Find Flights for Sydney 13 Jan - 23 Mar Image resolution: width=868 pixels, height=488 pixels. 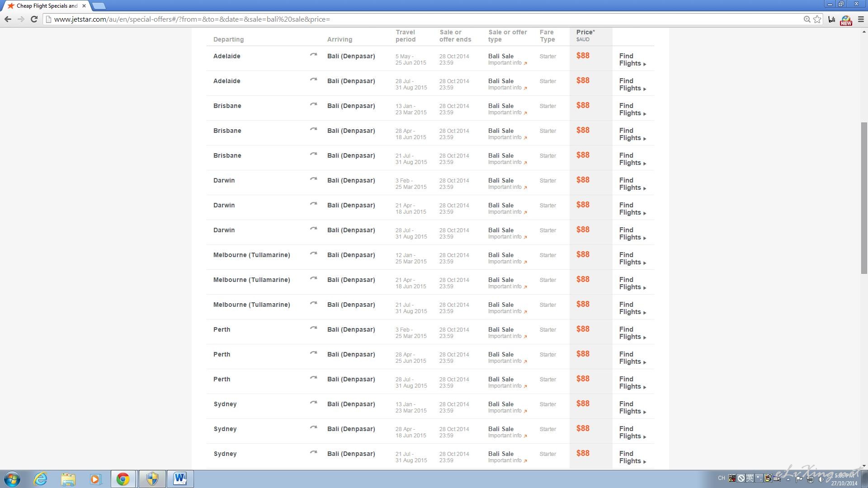[632, 408]
